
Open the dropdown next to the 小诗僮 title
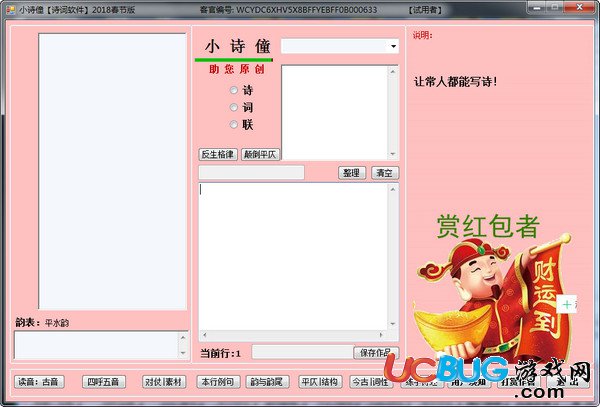pos(393,46)
